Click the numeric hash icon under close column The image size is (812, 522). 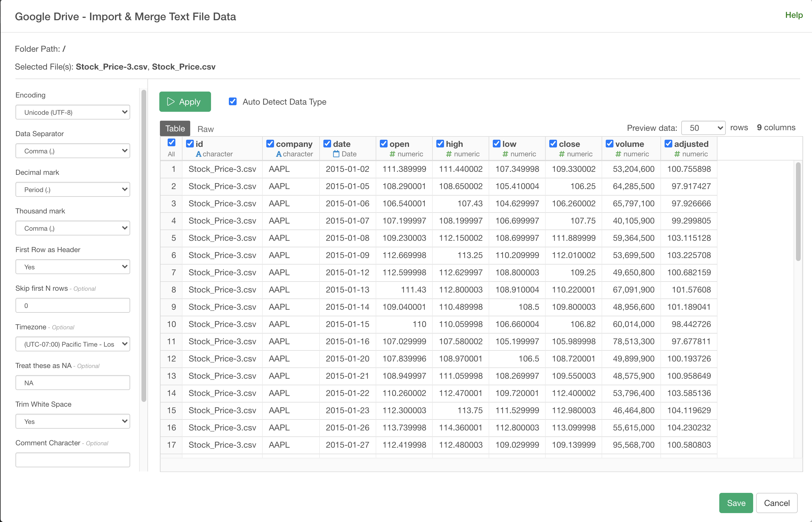[561, 154]
